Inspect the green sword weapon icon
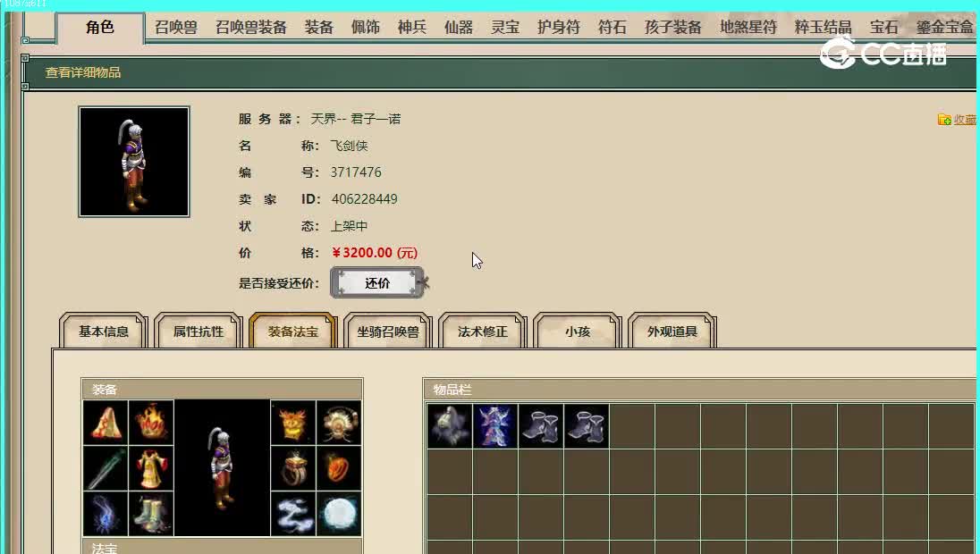 click(106, 468)
